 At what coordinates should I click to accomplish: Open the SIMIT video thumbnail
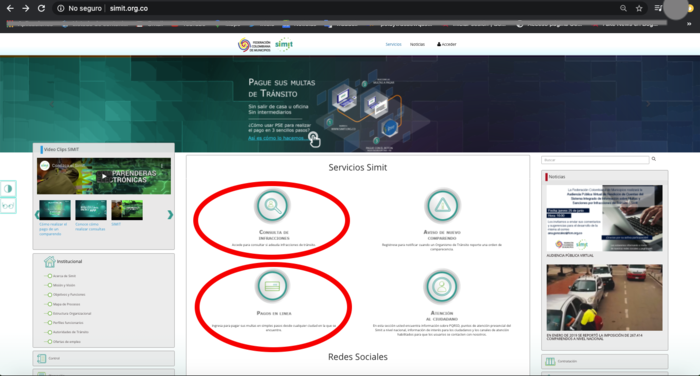coord(127,210)
